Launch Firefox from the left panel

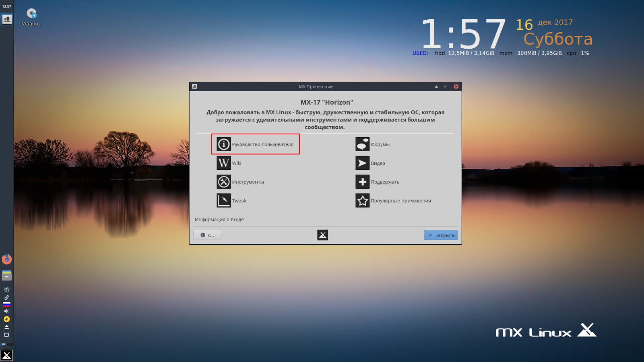6,259
